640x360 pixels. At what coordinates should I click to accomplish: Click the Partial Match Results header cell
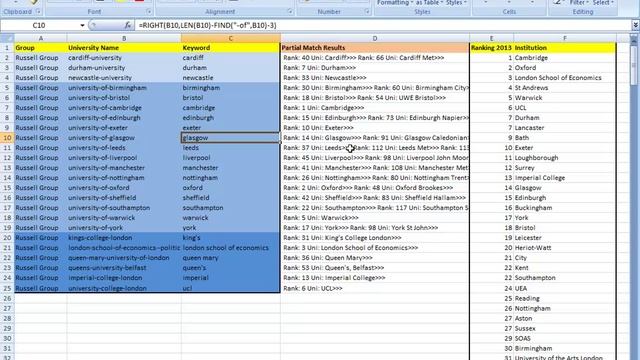pyautogui.click(x=375, y=48)
